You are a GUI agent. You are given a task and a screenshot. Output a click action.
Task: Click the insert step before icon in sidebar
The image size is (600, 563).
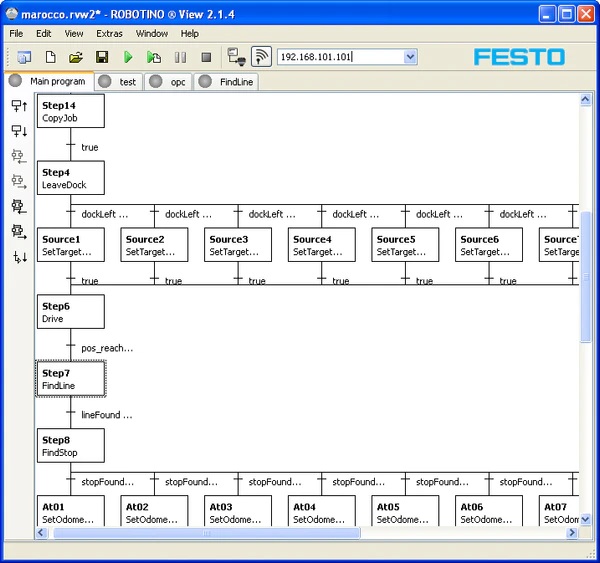click(x=18, y=105)
